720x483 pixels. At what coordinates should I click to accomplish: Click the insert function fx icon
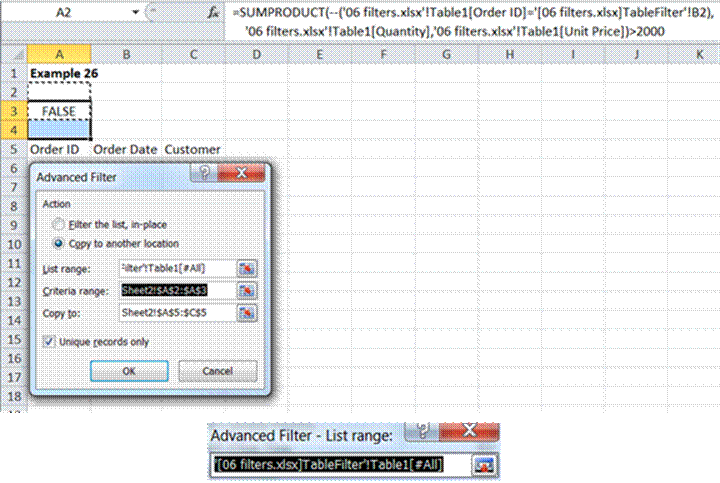click(x=213, y=13)
